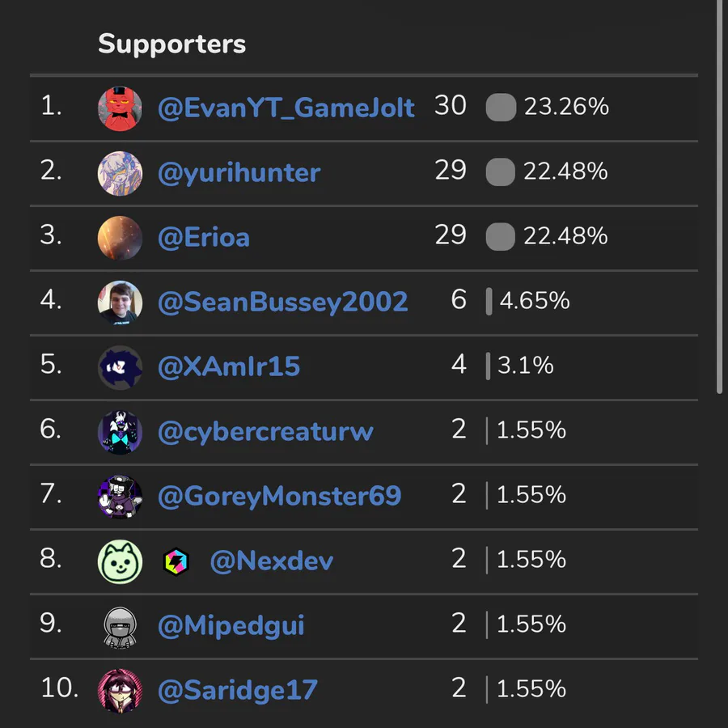
Task: Select the @cybercreaturw username
Action: (x=265, y=431)
